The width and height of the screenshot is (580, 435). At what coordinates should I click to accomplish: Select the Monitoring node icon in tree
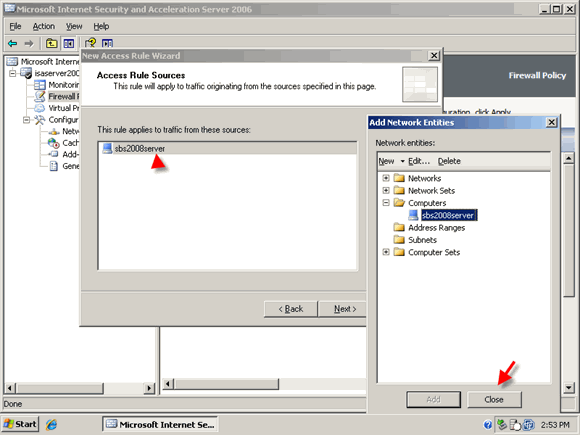point(40,85)
